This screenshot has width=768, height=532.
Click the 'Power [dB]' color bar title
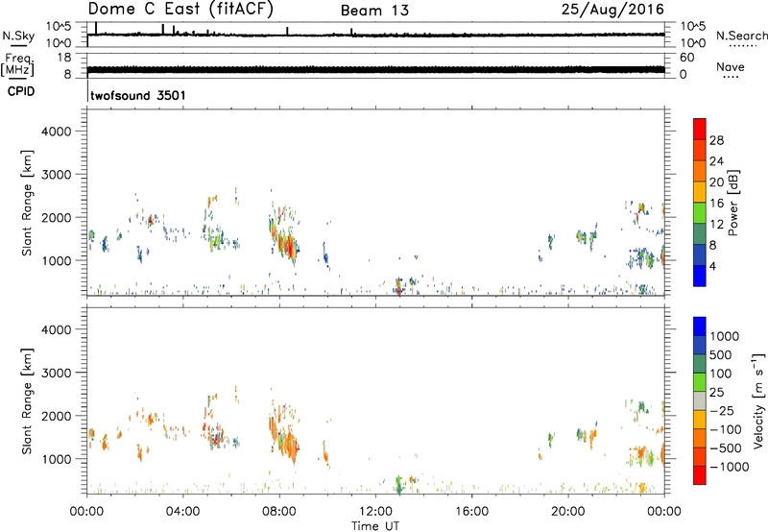[x=733, y=203]
